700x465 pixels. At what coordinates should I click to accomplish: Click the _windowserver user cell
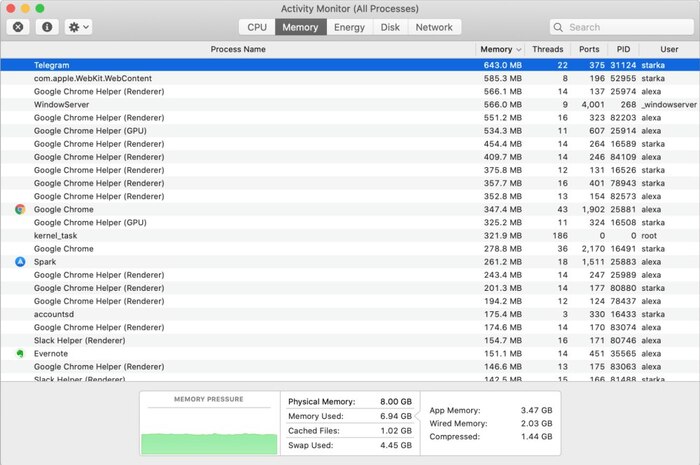669,104
